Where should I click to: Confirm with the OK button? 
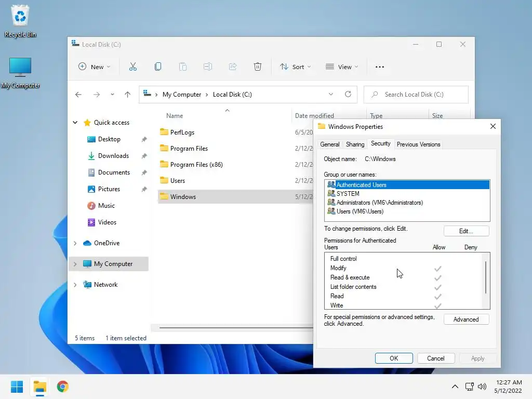coord(394,358)
